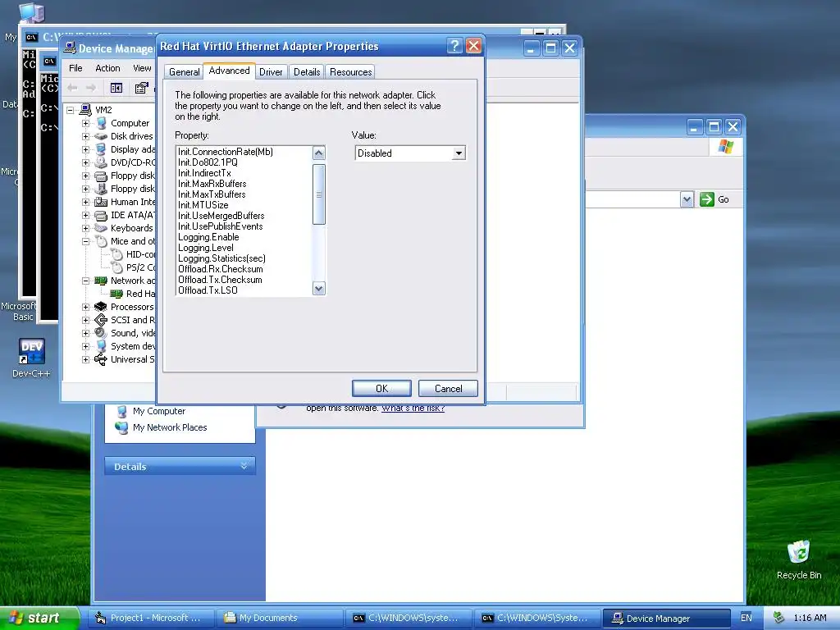The height and width of the screenshot is (630, 840).
Task: Expand the Processors tree node
Action: (x=85, y=307)
